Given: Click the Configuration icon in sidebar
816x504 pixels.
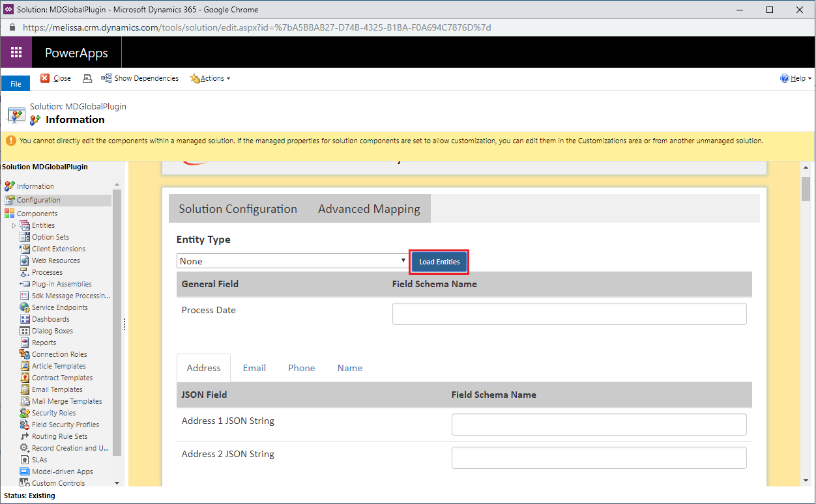Looking at the screenshot, I should pos(9,200).
